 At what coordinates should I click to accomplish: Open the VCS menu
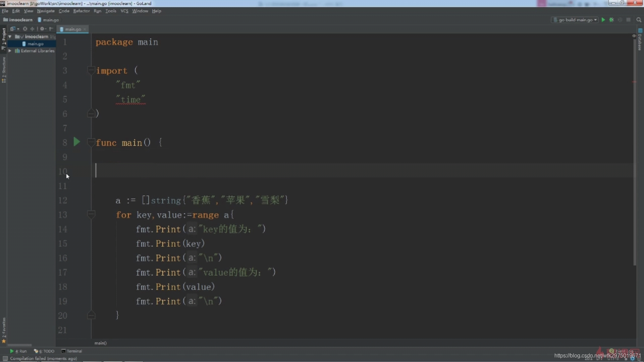[124, 11]
